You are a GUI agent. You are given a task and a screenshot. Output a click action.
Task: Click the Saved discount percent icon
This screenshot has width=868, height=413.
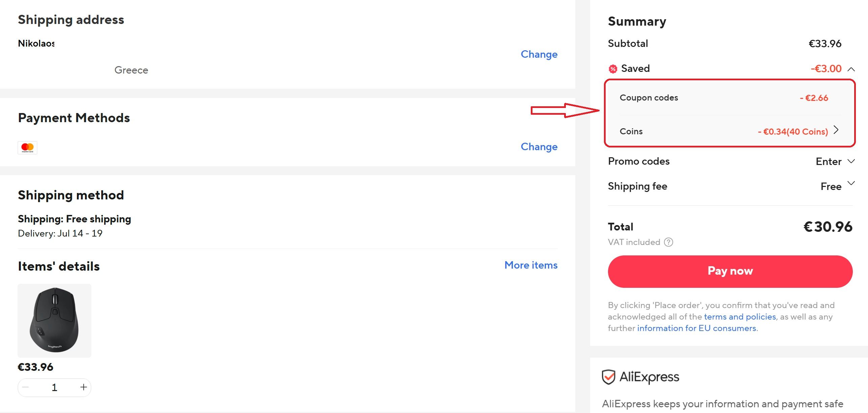pyautogui.click(x=613, y=69)
